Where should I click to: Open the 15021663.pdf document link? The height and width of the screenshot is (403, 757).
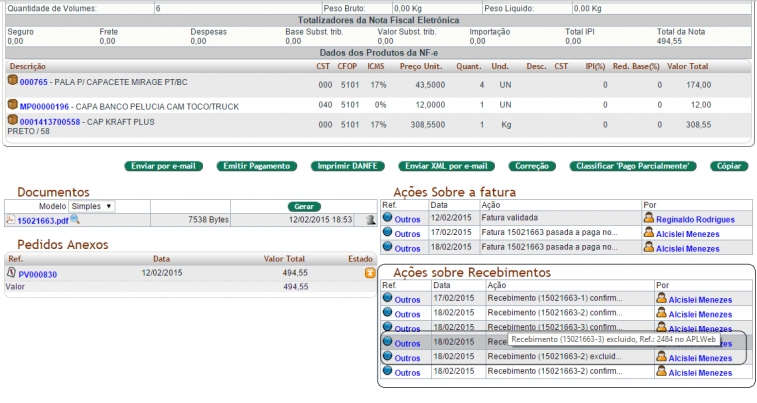pos(42,220)
